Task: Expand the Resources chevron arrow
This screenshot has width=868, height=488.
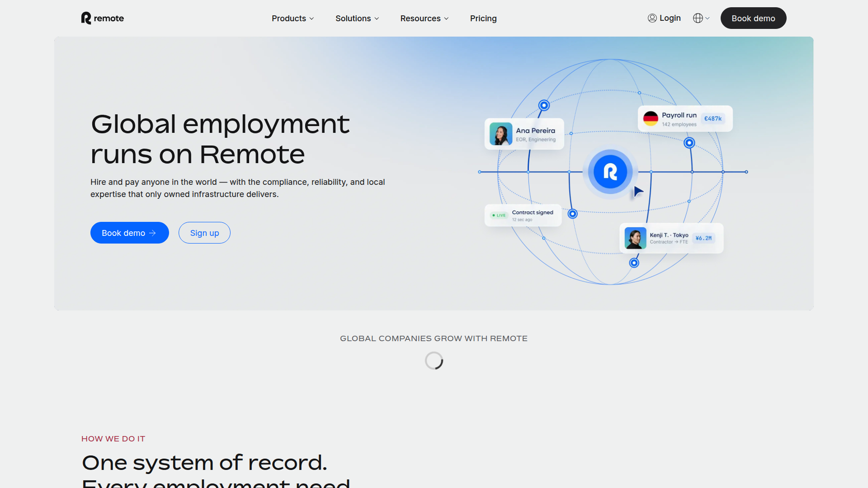Action: (446, 19)
